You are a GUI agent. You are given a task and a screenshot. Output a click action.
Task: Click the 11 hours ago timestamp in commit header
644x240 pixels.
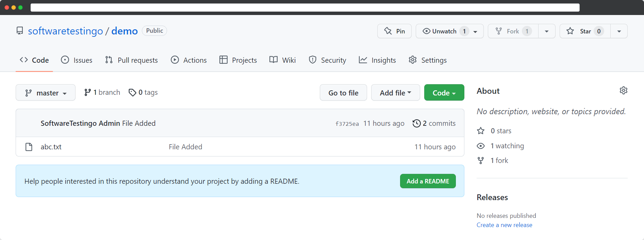[x=384, y=123]
